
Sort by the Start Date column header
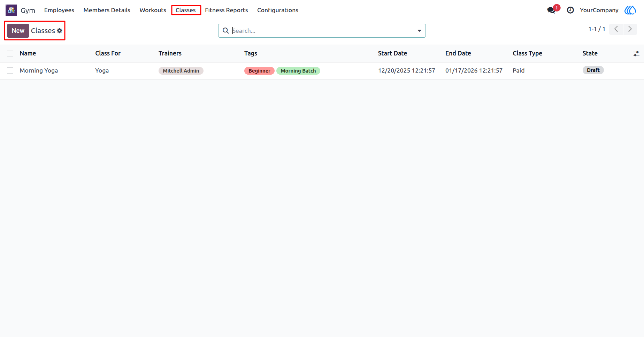point(392,53)
